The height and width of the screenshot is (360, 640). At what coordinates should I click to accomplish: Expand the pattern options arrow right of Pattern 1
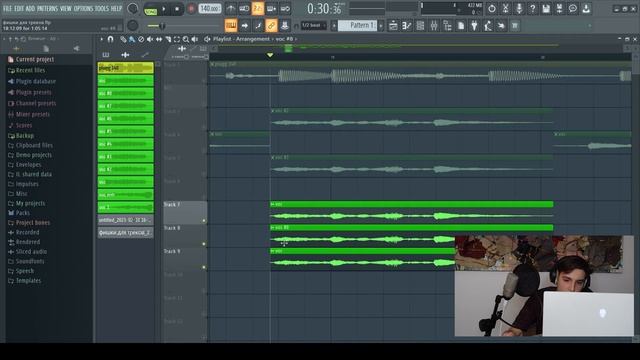click(x=381, y=26)
